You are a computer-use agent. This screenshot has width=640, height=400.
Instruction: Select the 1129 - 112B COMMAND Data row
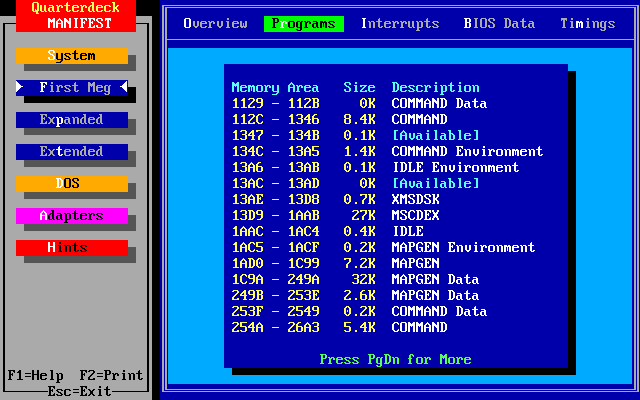(x=359, y=103)
